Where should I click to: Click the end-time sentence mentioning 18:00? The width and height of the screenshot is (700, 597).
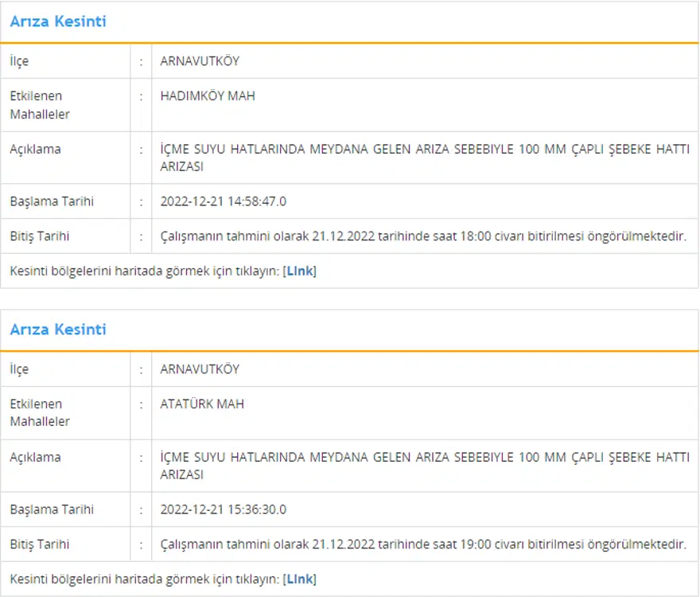coord(423,236)
